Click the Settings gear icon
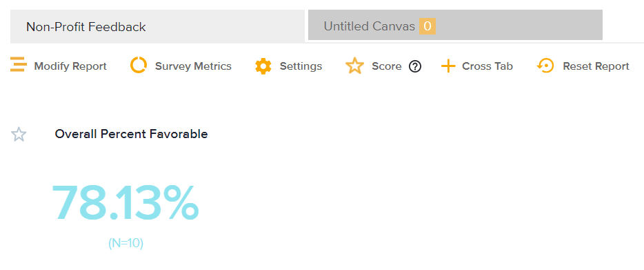This screenshot has height=270, width=644. (263, 66)
